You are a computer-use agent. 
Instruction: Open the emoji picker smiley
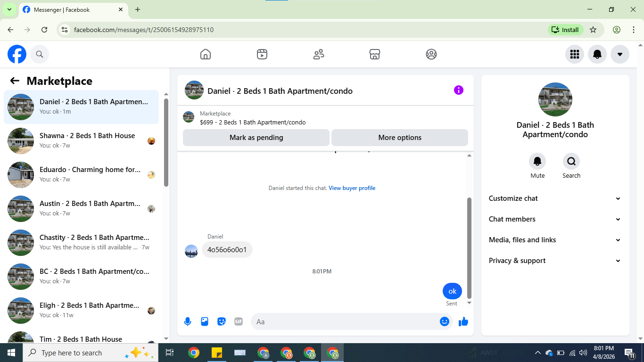445,321
